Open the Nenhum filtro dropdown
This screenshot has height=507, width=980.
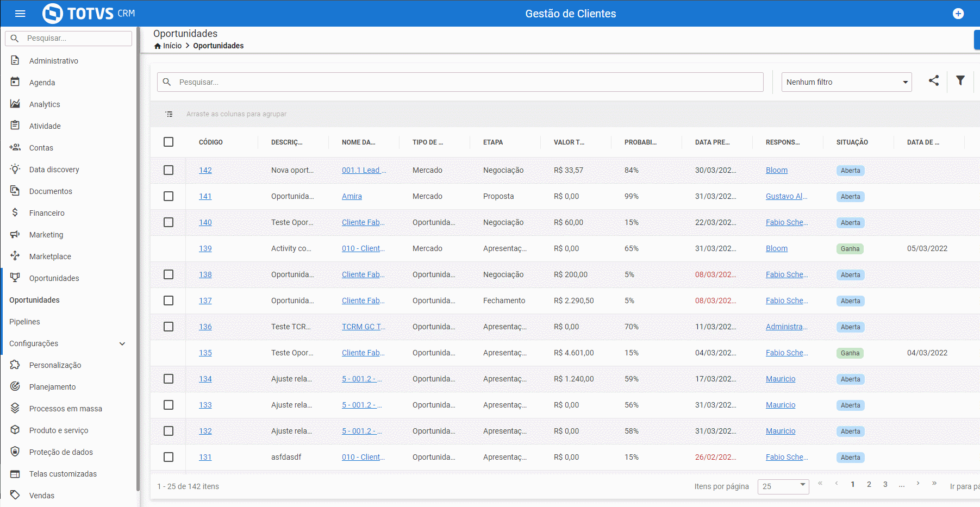click(x=846, y=82)
